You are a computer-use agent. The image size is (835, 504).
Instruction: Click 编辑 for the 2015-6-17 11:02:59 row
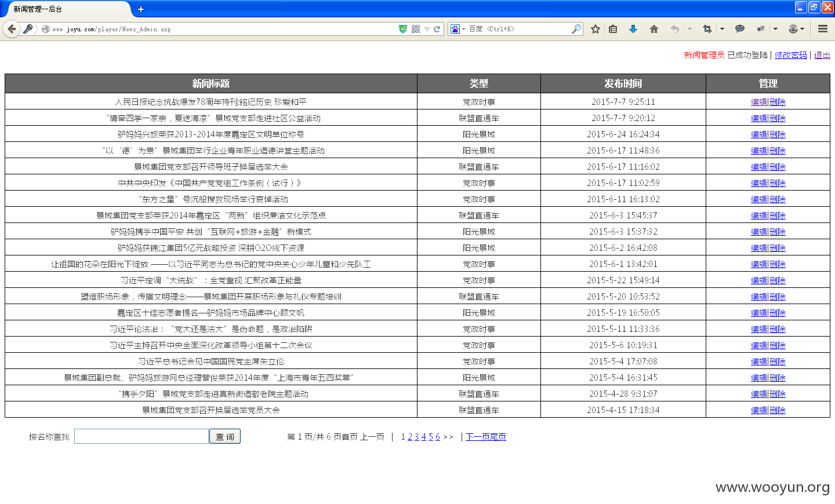(x=759, y=183)
